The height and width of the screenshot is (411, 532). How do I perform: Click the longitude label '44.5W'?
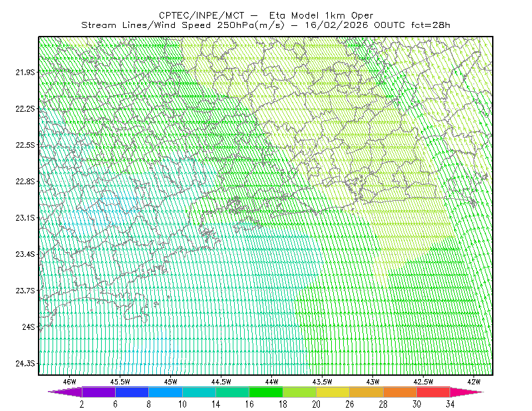pyautogui.click(x=221, y=382)
